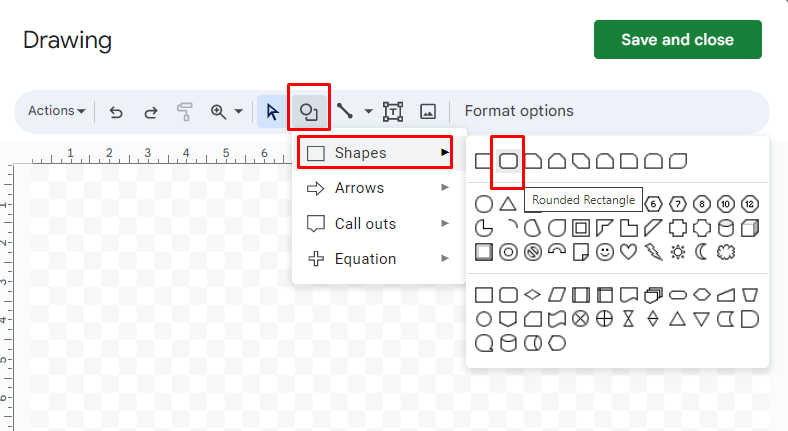Choose the heart shape

[x=629, y=252]
